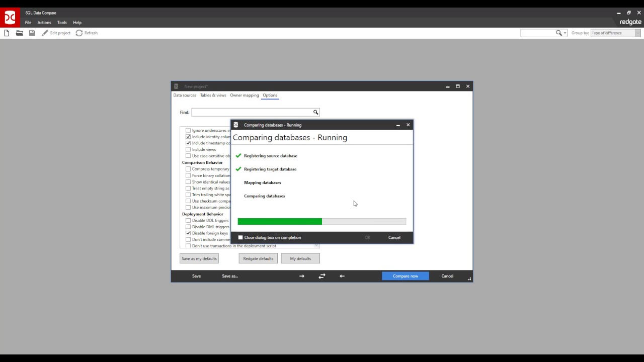The image size is (644, 362).
Task: Click the magnifier icon in the Find field
Action: point(316,112)
